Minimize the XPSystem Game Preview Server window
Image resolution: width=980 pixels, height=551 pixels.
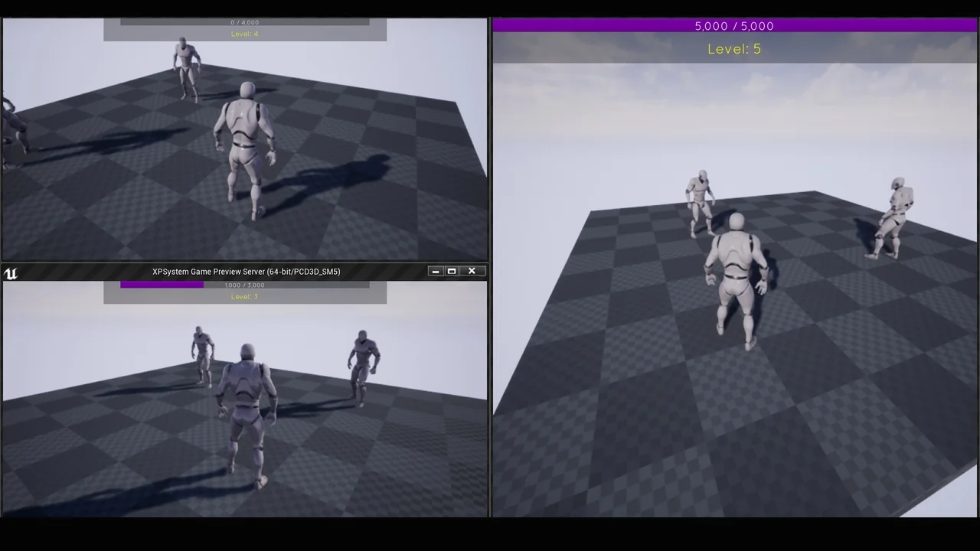(x=435, y=272)
